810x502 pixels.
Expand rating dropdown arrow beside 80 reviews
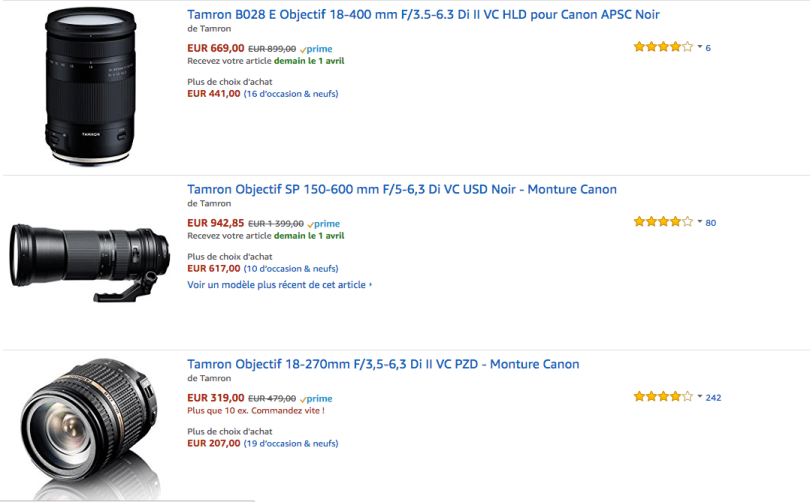699,222
